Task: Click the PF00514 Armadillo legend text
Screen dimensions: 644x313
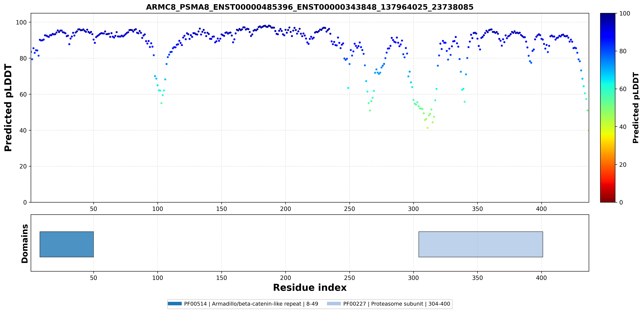Action: 251,304
